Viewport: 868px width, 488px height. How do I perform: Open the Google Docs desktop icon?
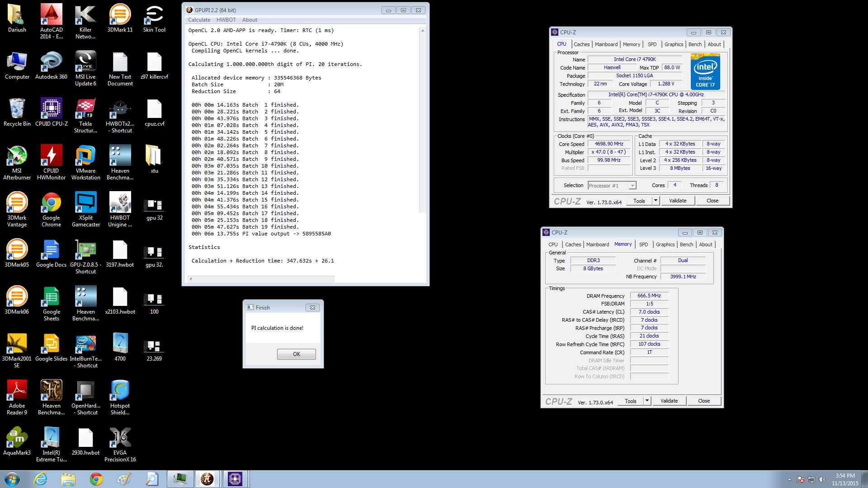pyautogui.click(x=51, y=253)
